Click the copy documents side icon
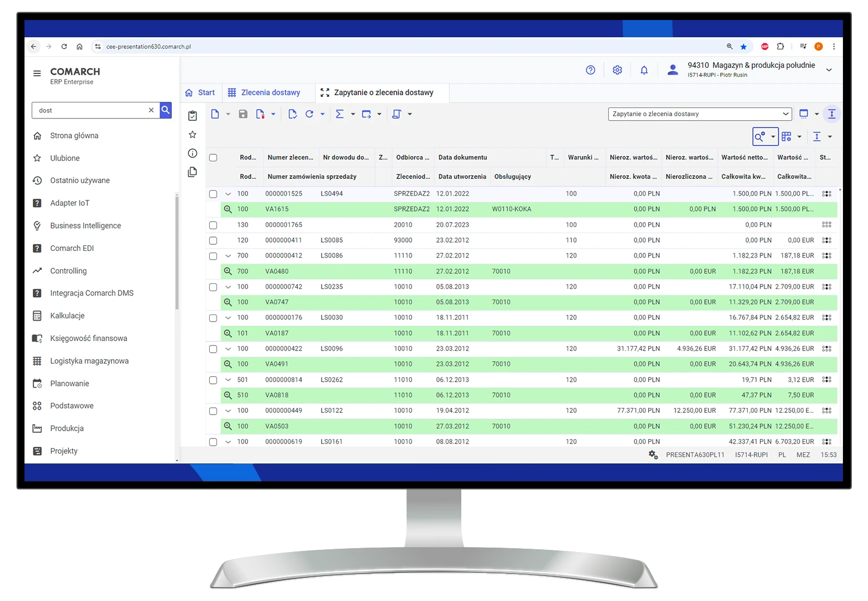Viewport: 868px width, 601px height. click(x=193, y=172)
